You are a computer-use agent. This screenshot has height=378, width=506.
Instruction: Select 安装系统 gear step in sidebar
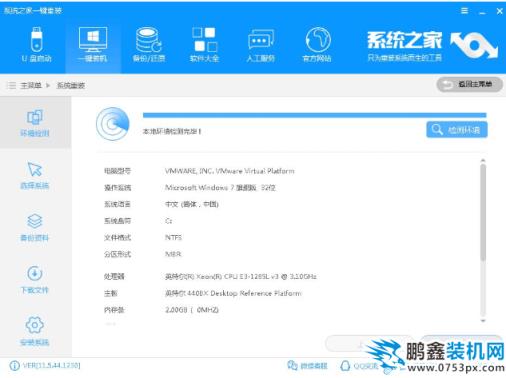35,332
